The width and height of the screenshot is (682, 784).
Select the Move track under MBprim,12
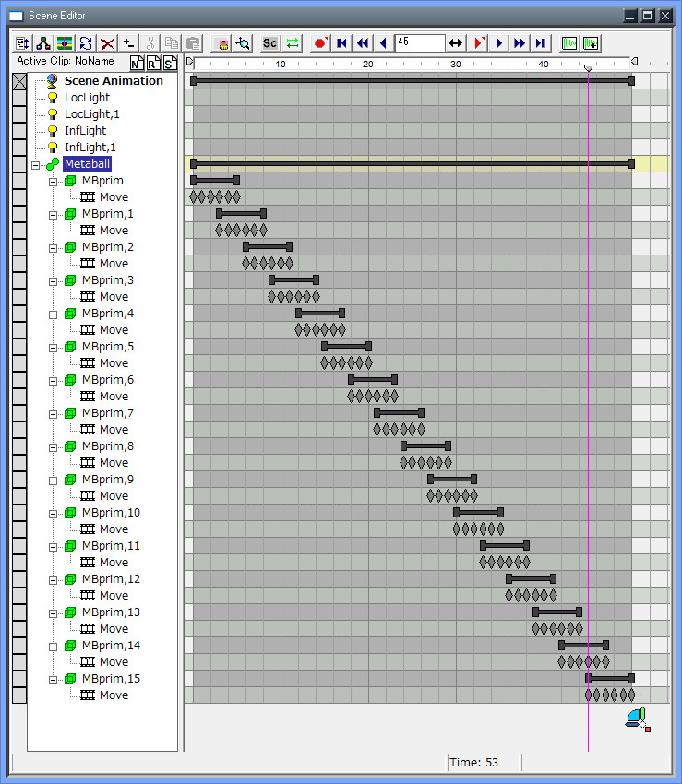pyautogui.click(x=114, y=596)
